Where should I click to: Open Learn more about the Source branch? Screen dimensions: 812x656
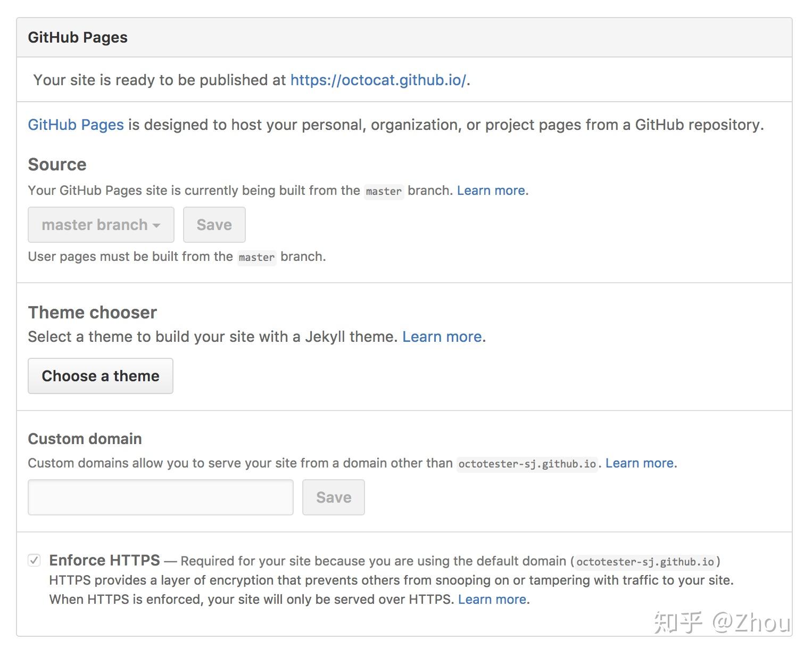pos(490,190)
